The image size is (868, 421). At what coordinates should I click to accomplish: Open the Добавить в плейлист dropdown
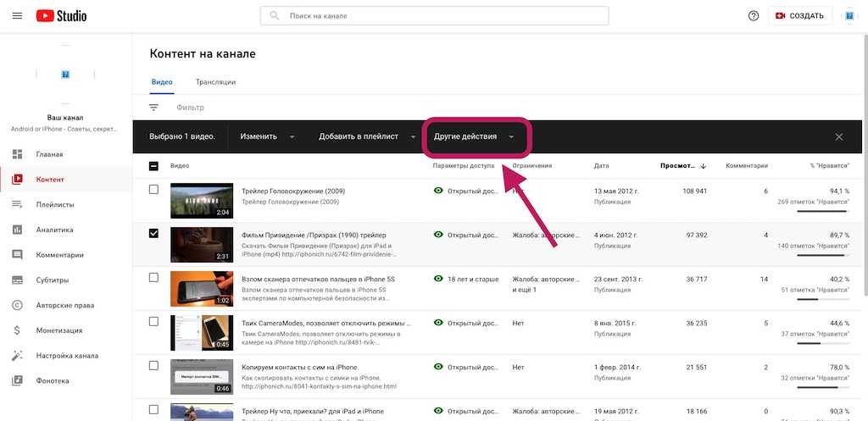pos(366,136)
